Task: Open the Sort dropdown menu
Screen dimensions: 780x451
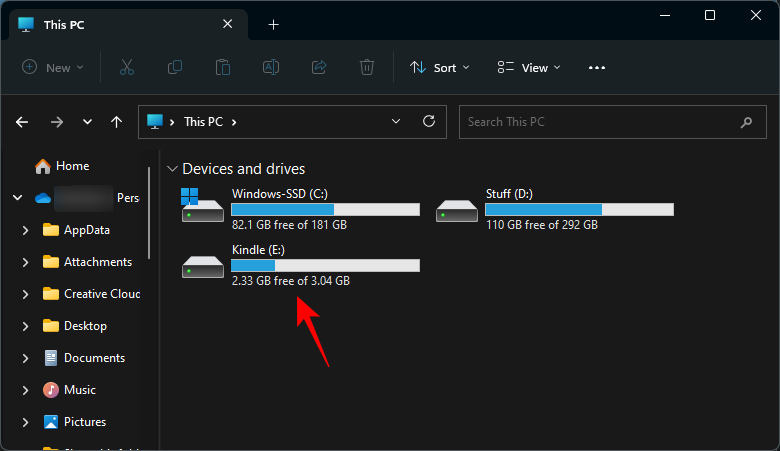Action: (x=435, y=68)
